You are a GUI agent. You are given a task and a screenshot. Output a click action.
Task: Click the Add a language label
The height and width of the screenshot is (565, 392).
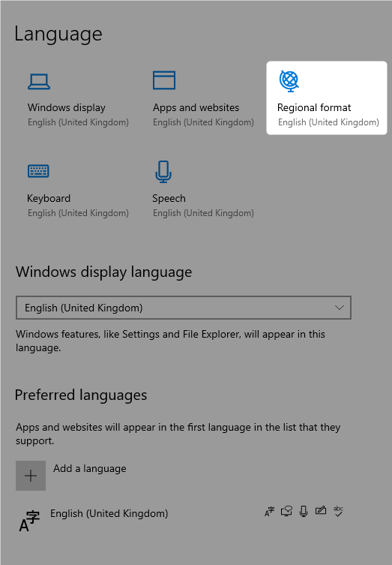[90, 468]
